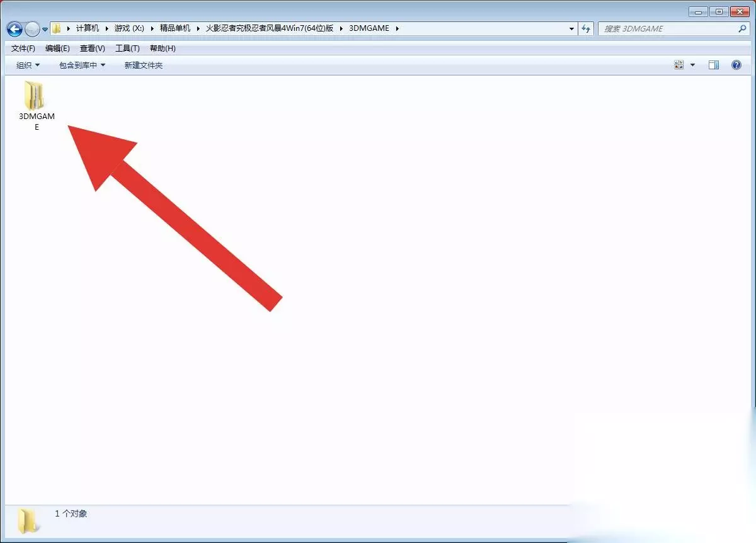The height and width of the screenshot is (543, 756).
Task: Open the 包含到库中 dropdown
Action: [82, 65]
